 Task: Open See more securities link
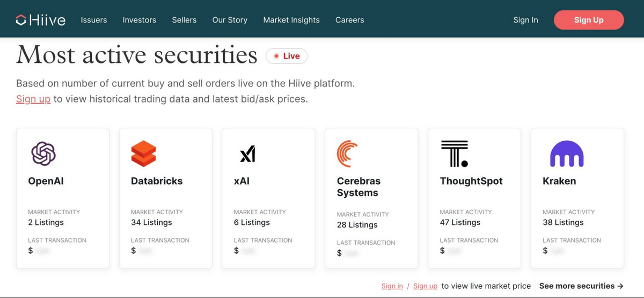(x=581, y=286)
